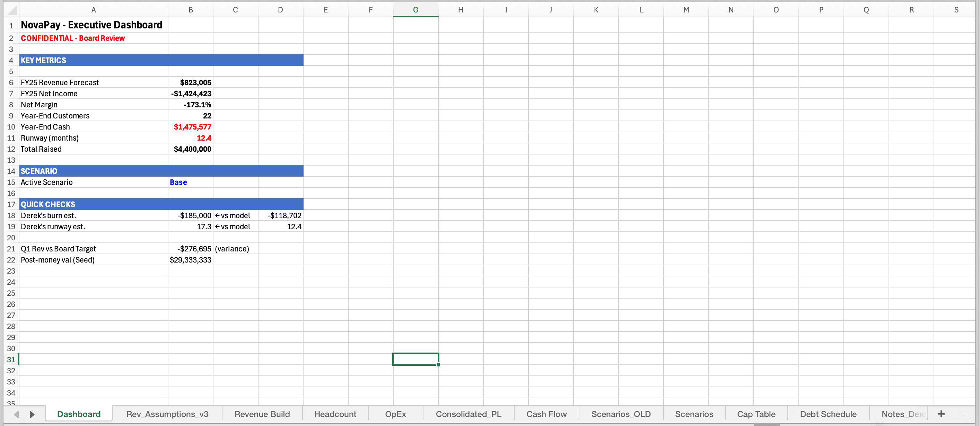Open the Cap Table sheet
The image size is (980, 426).
pos(756,414)
